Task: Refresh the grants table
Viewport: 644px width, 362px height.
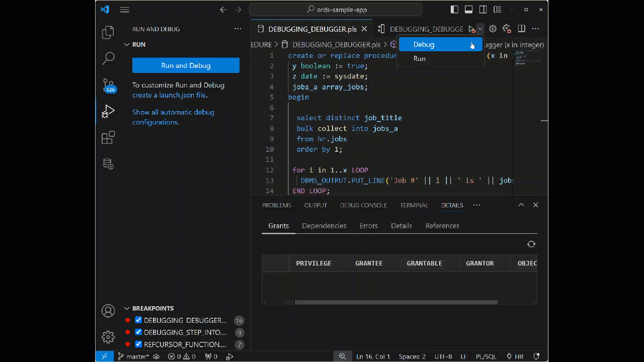Action: (x=531, y=244)
